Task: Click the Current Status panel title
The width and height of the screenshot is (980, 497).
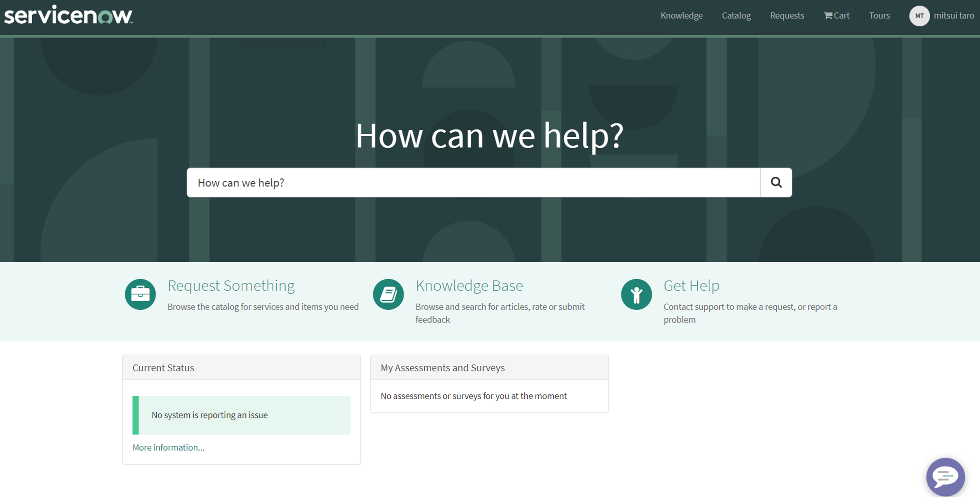Action: (x=163, y=368)
